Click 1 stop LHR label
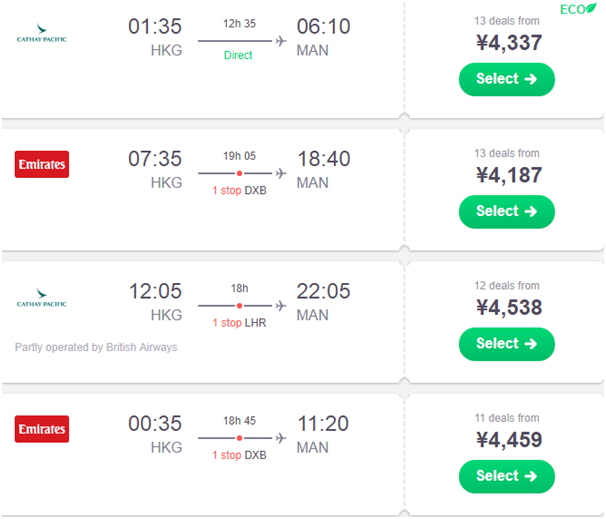 (239, 322)
